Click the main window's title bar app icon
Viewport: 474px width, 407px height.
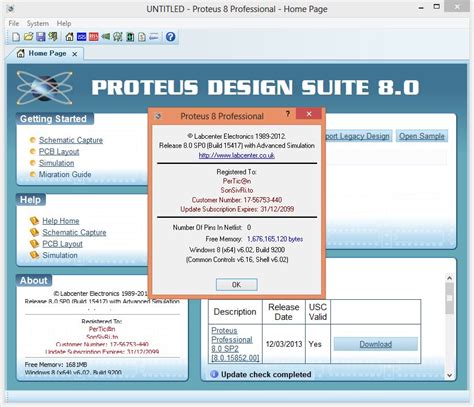(x=11, y=9)
